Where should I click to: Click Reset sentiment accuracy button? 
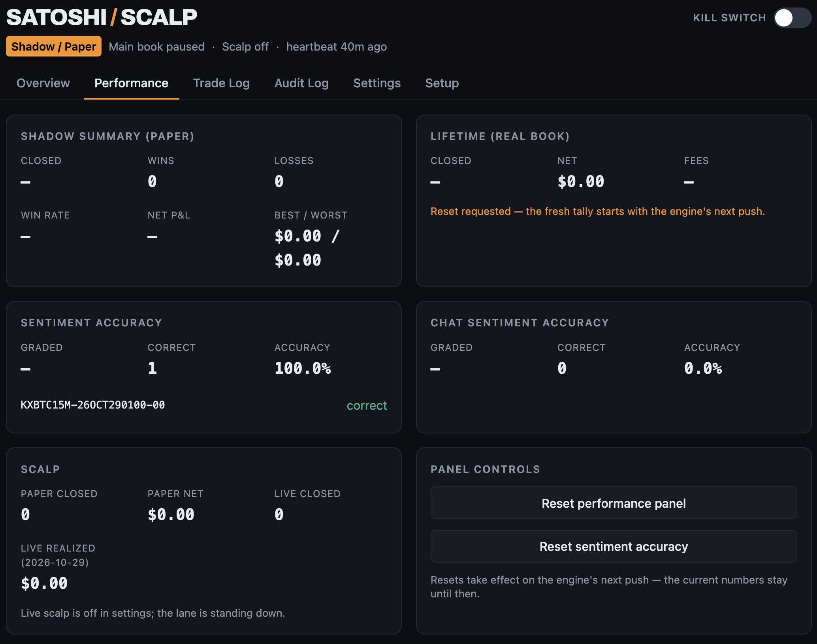pyautogui.click(x=614, y=546)
